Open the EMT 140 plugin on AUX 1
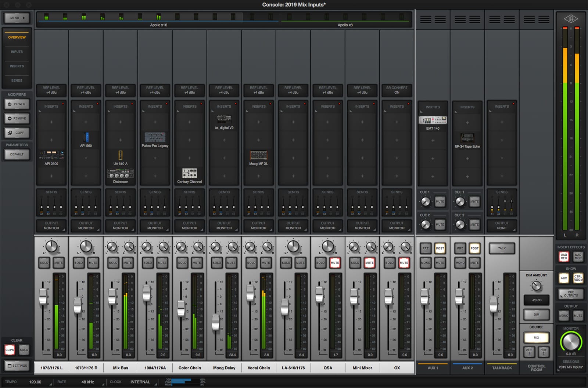Image resolution: width=588 pixels, height=388 pixels. tap(433, 120)
